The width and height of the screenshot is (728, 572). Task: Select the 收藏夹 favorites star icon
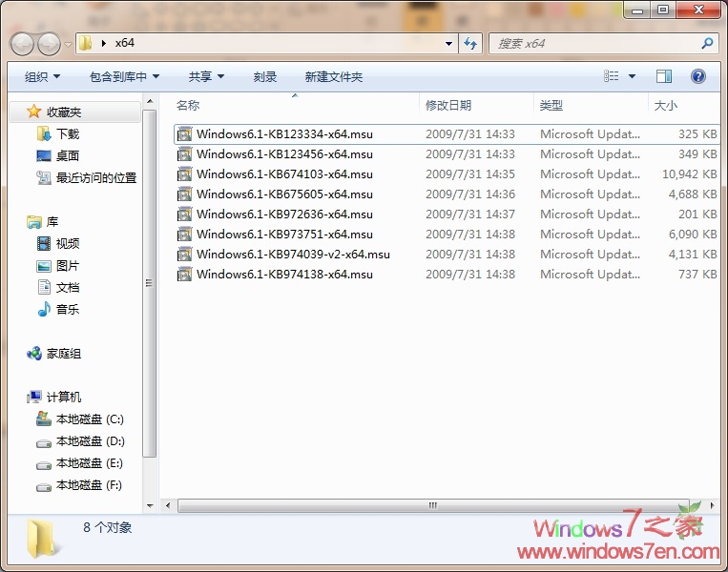coord(33,112)
